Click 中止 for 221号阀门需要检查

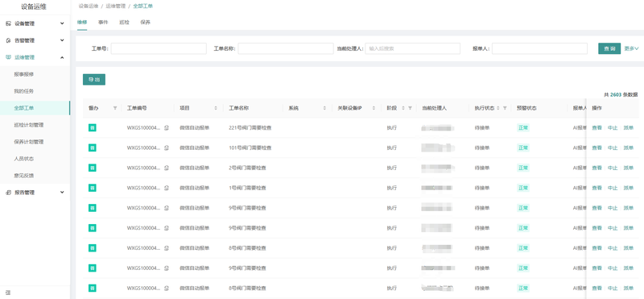tap(613, 128)
